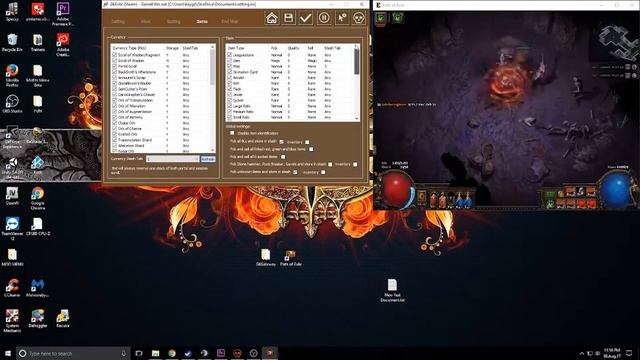Open File Explorer from taskbar
The width and height of the screenshot is (640, 360).
tap(156, 353)
